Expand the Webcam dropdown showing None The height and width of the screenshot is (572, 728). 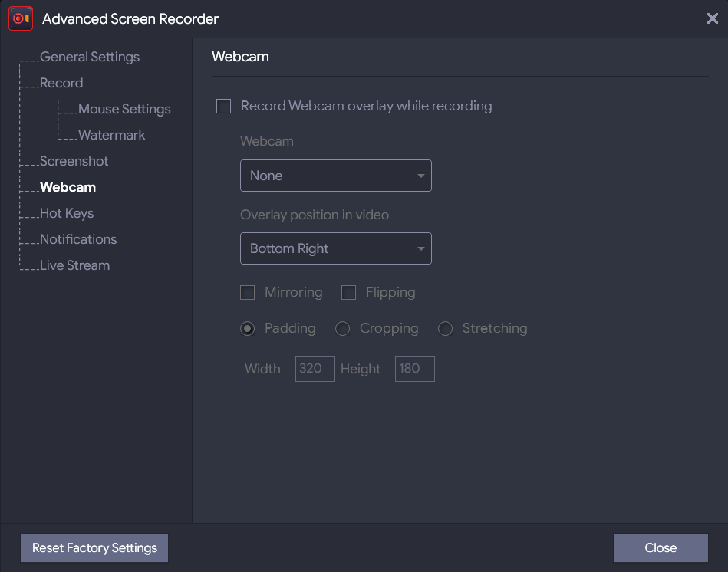[420, 176]
